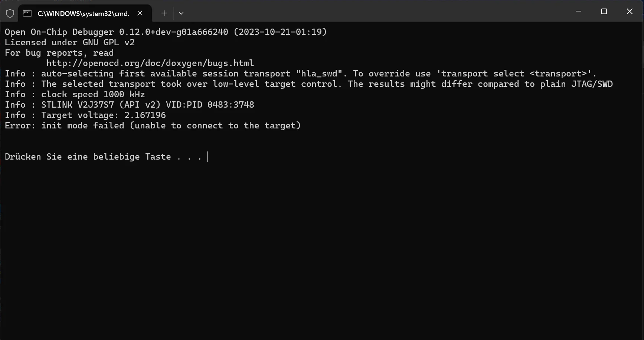This screenshot has width=644, height=340.
Task: Click the Target voltage 2.167196 line
Action: [x=85, y=115]
